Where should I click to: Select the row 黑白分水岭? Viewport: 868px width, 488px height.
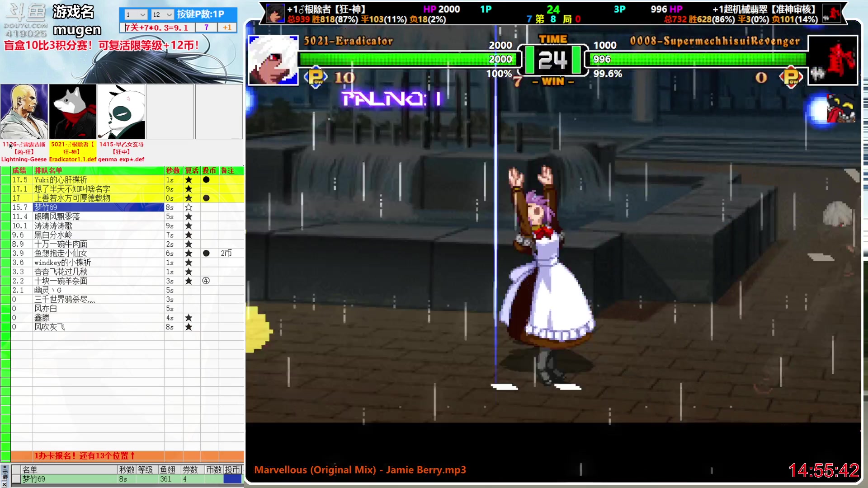(x=122, y=235)
